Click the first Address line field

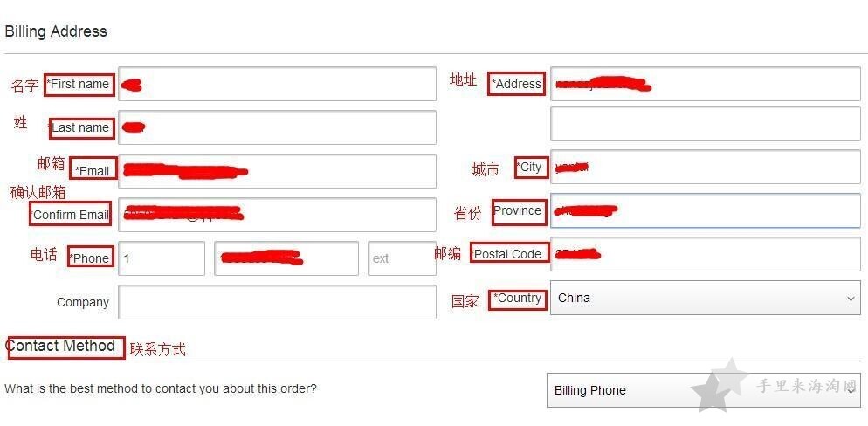706,84
